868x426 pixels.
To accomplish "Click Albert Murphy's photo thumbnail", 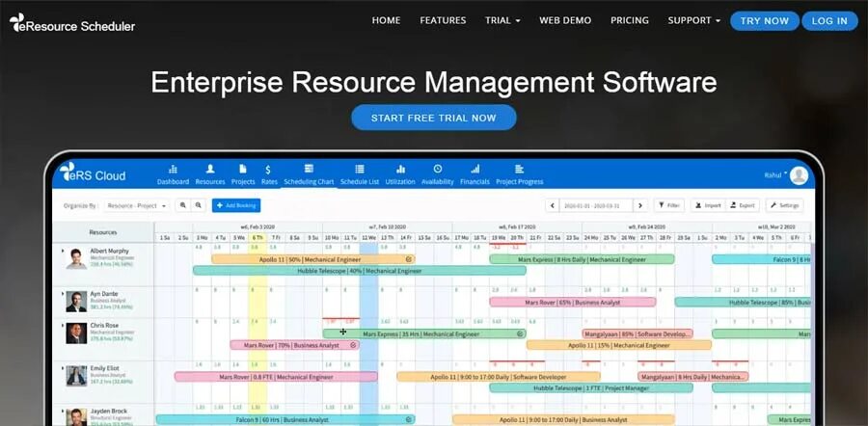I will click(76, 258).
